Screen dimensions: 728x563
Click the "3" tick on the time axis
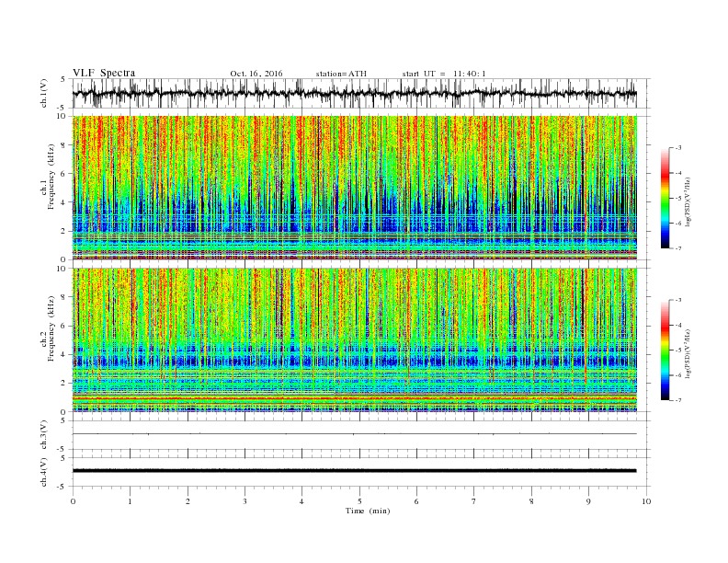[245, 501]
